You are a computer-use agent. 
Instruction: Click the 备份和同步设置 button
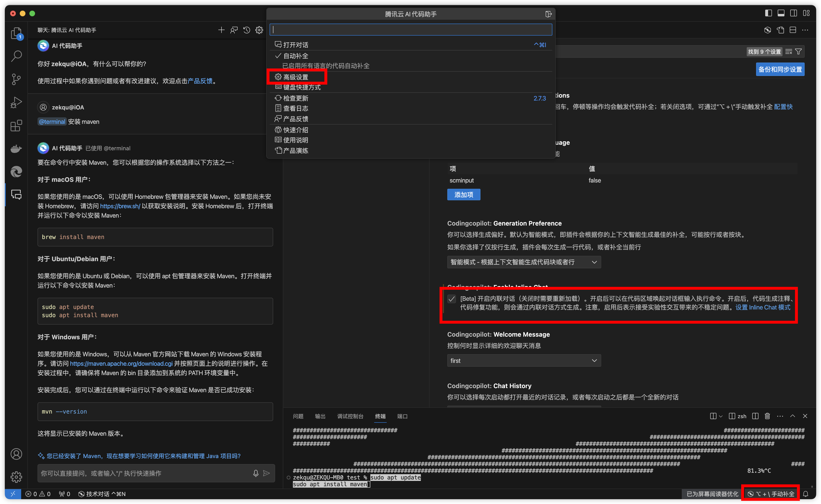click(x=780, y=69)
